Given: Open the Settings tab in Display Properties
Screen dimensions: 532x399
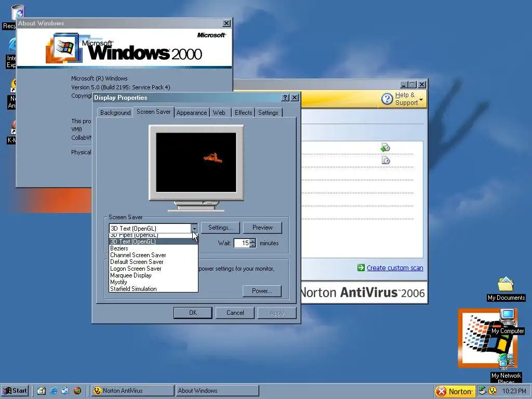Looking at the screenshot, I should click(x=268, y=113).
